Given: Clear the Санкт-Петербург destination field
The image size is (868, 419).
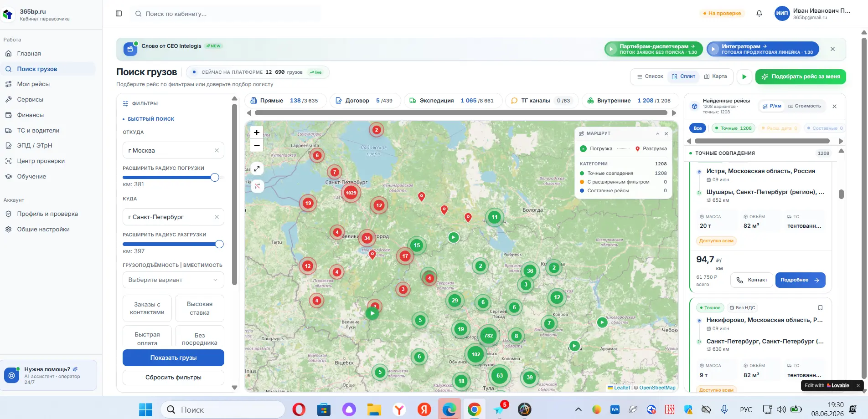Looking at the screenshot, I should [x=217, y=217].
